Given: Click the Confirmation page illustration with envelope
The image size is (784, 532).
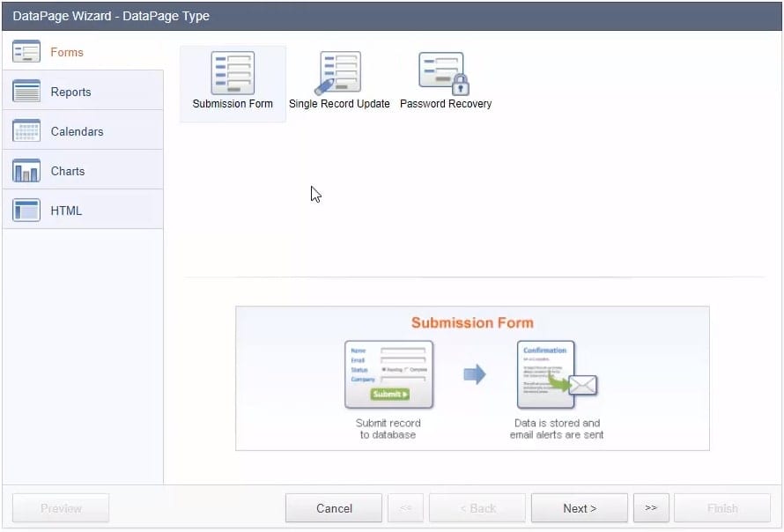Looking at the screenshot, I should point(555,375).
